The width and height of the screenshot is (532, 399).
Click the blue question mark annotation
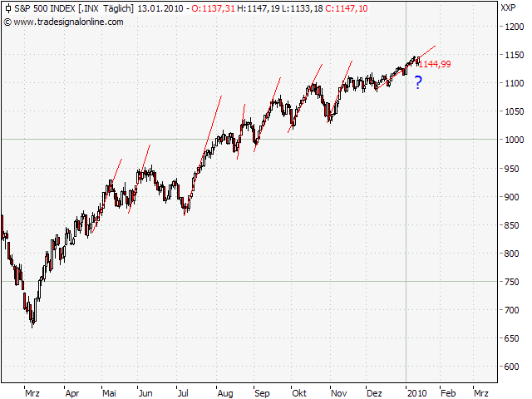[418, 82]
